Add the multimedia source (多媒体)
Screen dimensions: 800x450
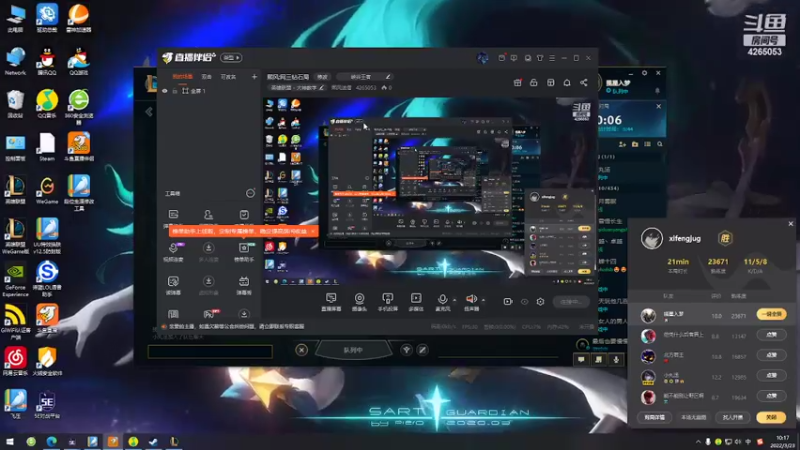pos(416,302)
